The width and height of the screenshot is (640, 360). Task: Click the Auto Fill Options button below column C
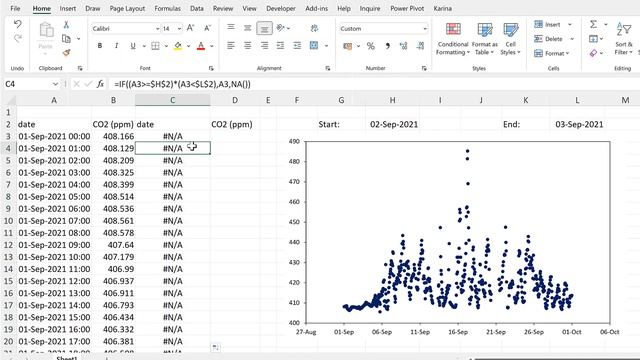(216, 348)
